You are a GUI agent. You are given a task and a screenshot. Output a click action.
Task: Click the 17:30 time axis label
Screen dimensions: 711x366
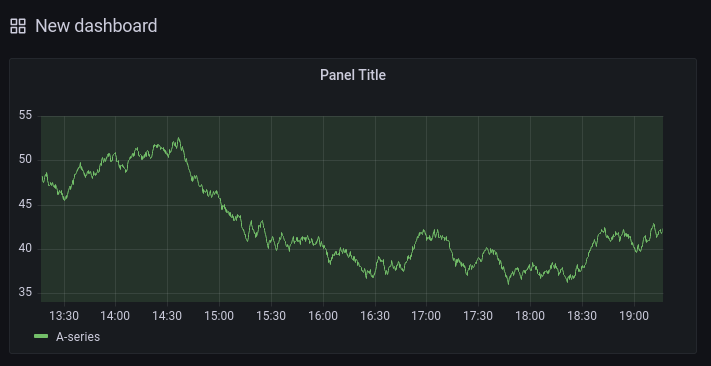pos(478,316)
